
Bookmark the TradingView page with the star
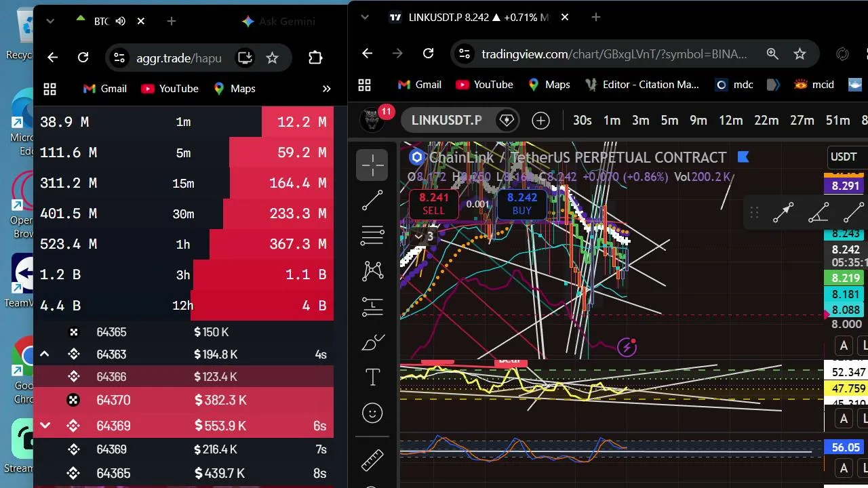coord(800,54)
